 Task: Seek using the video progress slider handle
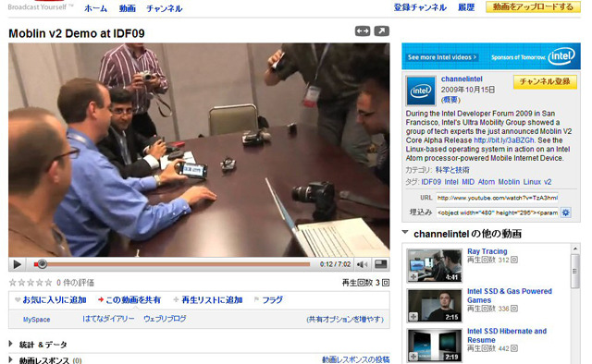click(x=43, y=264)
